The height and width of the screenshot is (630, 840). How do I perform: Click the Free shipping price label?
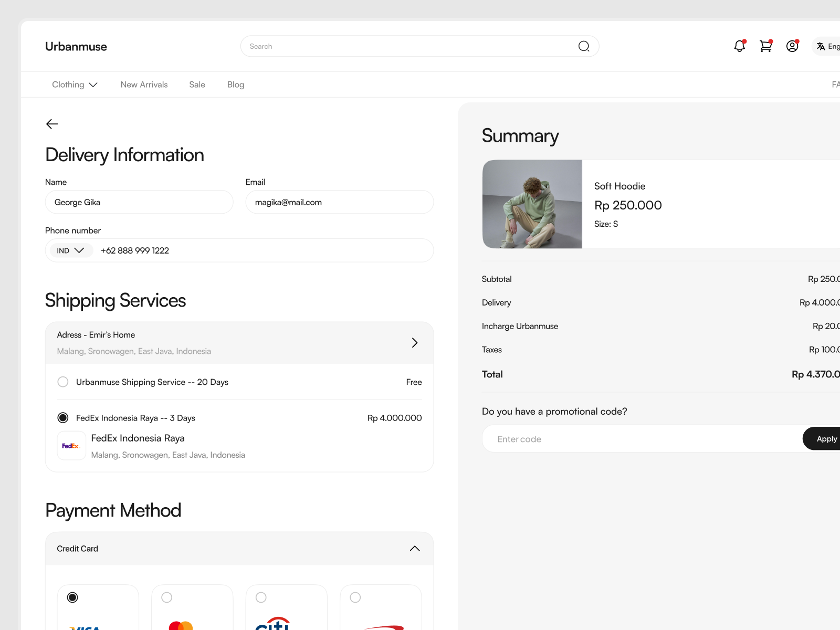pos(414,382)
